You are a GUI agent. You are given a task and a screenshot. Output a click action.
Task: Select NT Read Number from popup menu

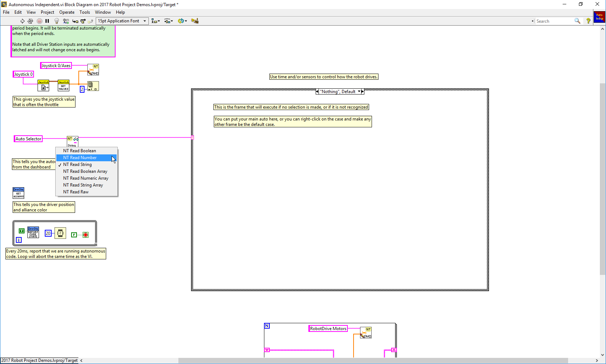[87, 158]
